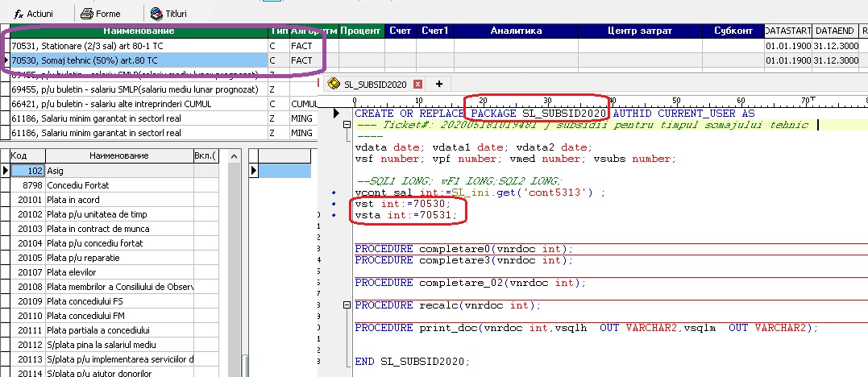Click the vcont_sal SL_ini.get code line
This screenshot has height=377, width=868.
point(480,193)
